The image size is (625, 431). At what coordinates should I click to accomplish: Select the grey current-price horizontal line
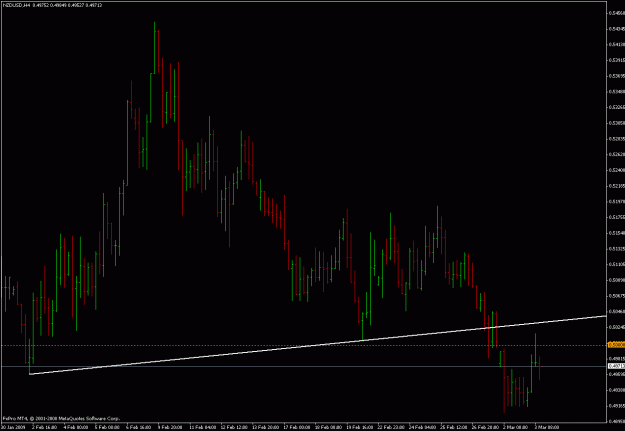pyautogui.click(x=303, y=366)
